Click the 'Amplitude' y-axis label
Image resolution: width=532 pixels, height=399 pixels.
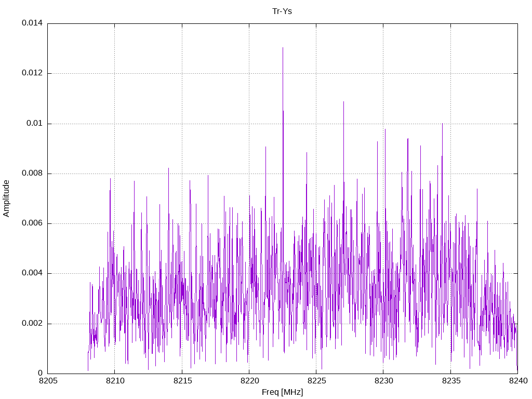[6, 198]
